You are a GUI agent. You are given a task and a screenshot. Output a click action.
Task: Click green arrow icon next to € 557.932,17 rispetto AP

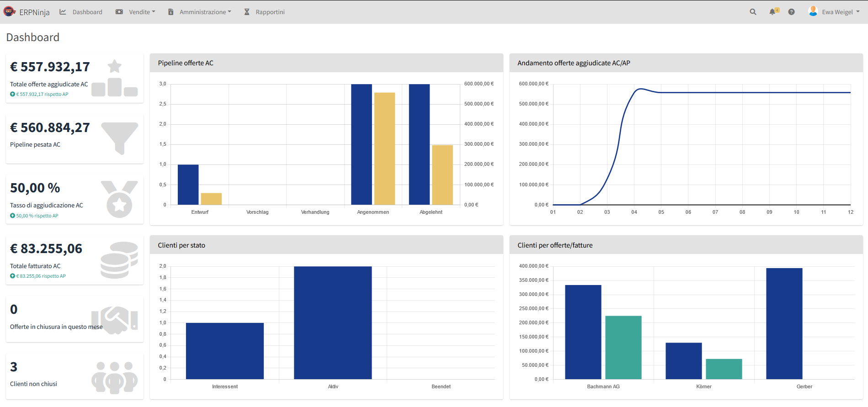click(x=12, y=94)
